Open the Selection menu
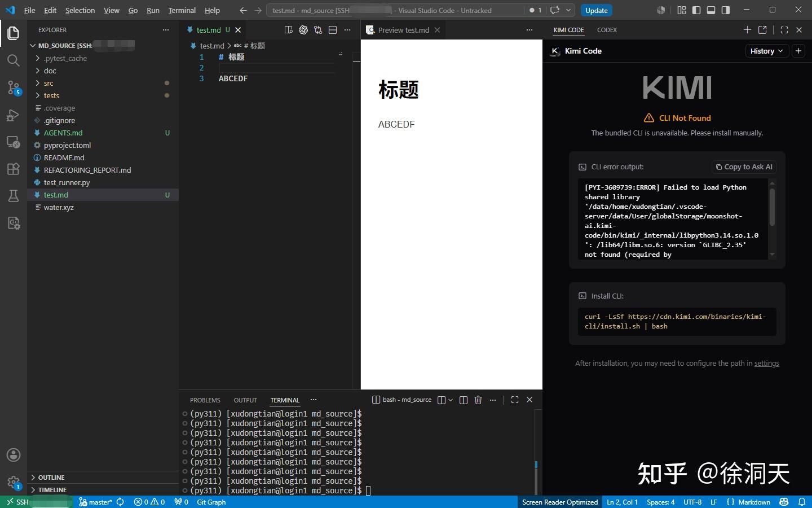This screenshot has height=508, width=812. point(80,10)
